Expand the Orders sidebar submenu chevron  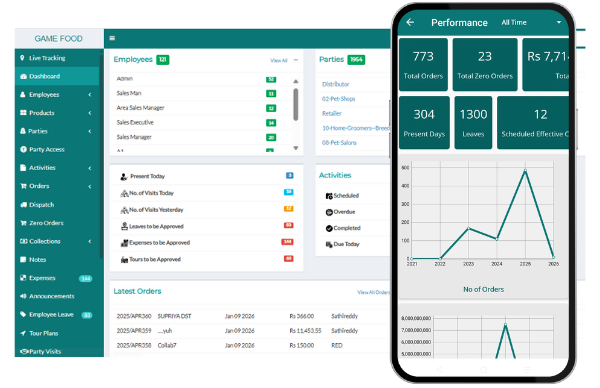click(x=90, y=186)
